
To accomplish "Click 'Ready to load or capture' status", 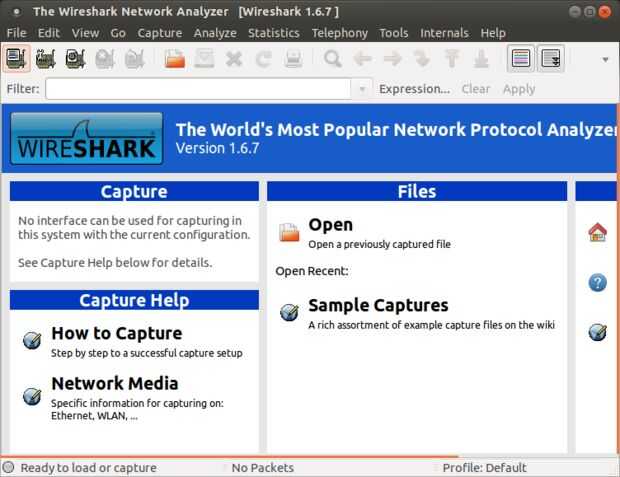I will pos(89,468).
